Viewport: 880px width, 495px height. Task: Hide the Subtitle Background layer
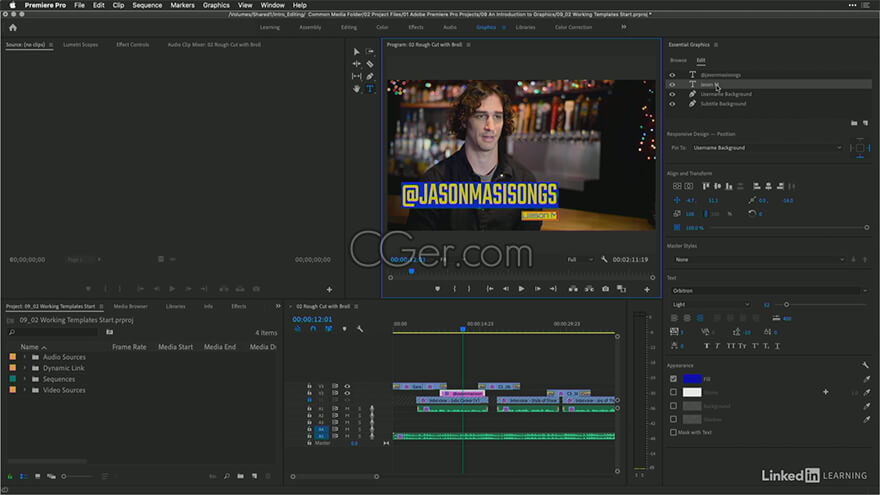672,104
